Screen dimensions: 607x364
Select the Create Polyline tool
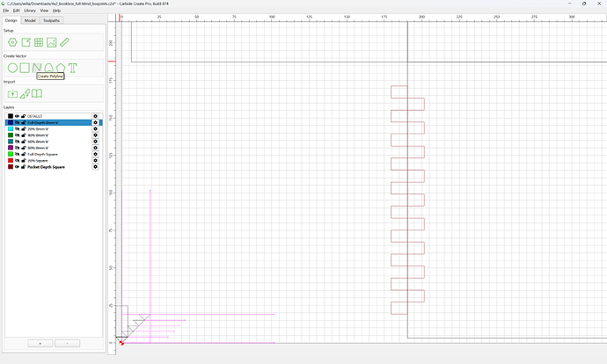(x=36, y=68)
